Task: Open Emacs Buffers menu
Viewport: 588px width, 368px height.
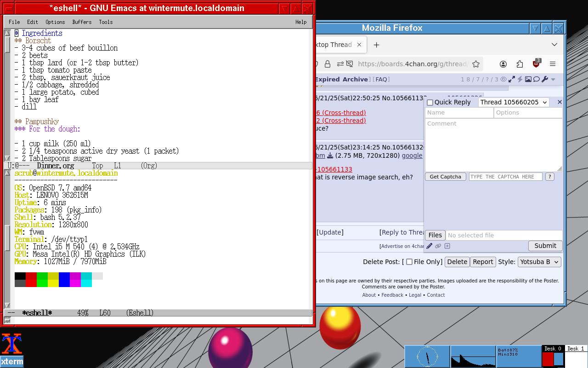Action: [x=82, y=22]
